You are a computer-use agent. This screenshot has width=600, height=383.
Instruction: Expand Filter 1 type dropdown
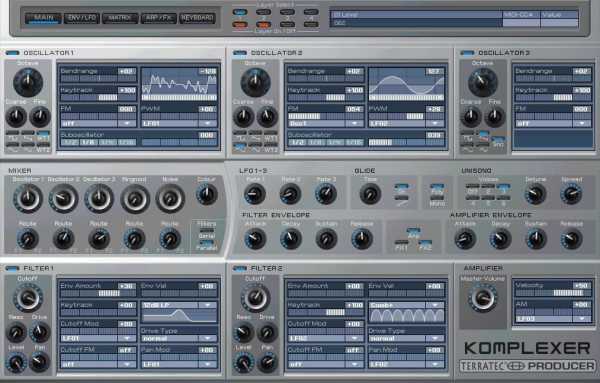click(x=178, y=305)
